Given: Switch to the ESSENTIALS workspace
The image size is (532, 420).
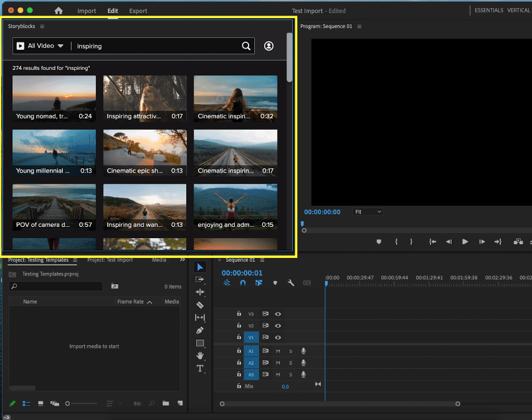Looking at the screenshot, I should (x=488, y=11).
